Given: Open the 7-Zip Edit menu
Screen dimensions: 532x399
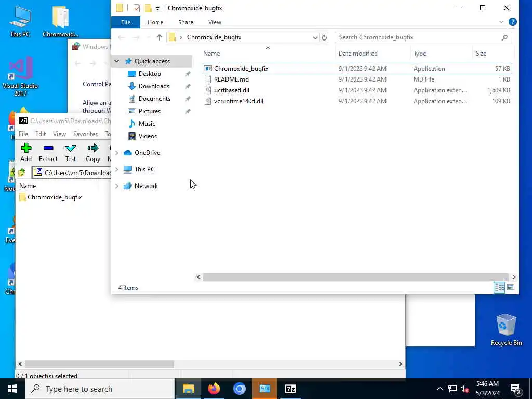Looking at the screenshot, I should 41,134.
